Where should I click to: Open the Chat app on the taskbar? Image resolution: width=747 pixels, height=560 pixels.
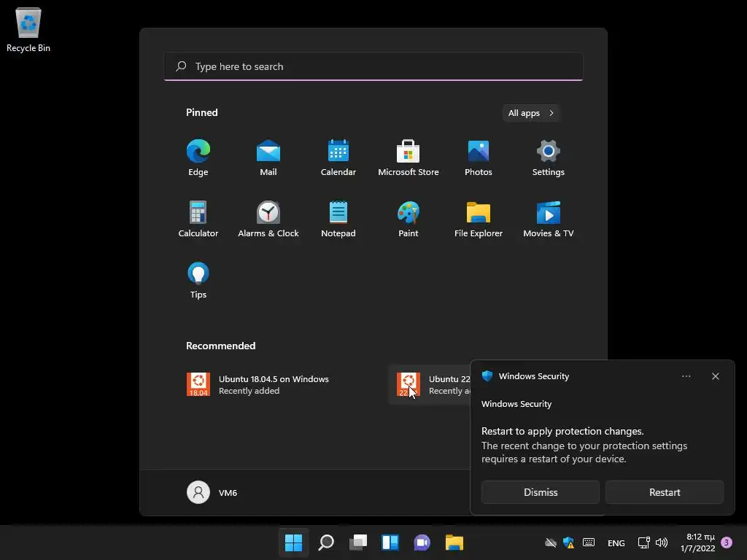(422, 542)
